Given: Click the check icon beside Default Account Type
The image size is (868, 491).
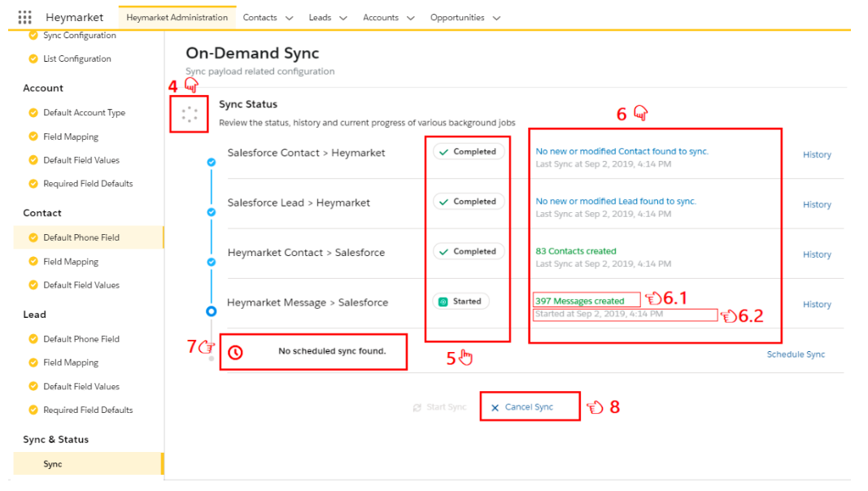Looking at the screenshot, I should tap(33, 113).
